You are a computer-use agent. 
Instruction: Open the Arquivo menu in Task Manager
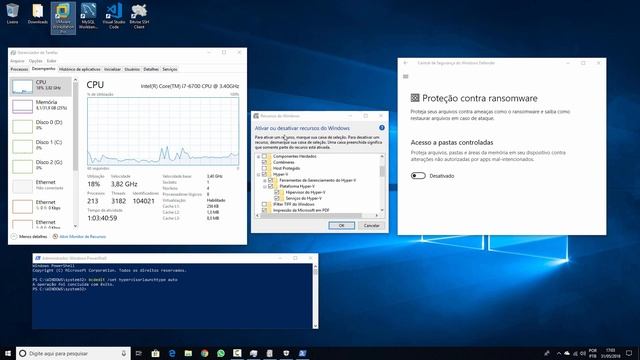[x=18, y=61]
